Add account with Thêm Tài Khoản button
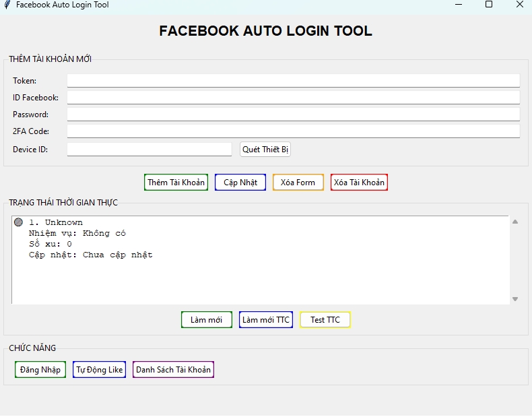The image size is (532, 419). 176,182
